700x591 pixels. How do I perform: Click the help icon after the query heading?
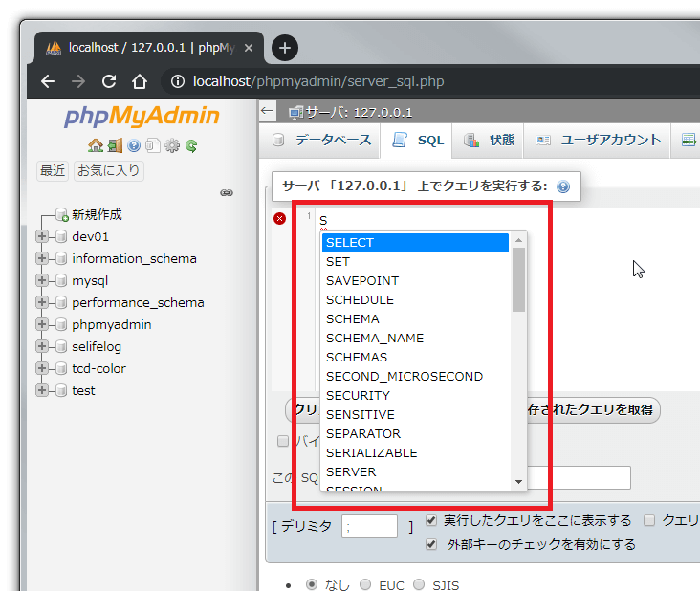click(x=563, y=186)
